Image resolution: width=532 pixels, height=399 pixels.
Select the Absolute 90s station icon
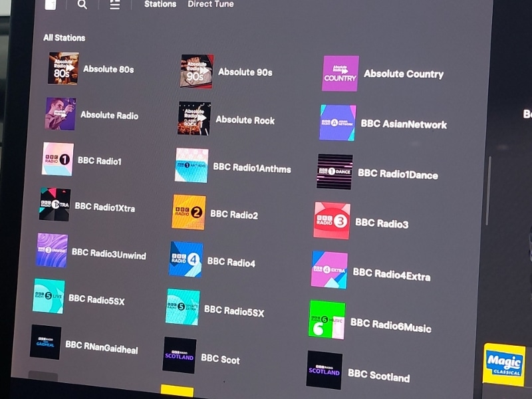197,72
